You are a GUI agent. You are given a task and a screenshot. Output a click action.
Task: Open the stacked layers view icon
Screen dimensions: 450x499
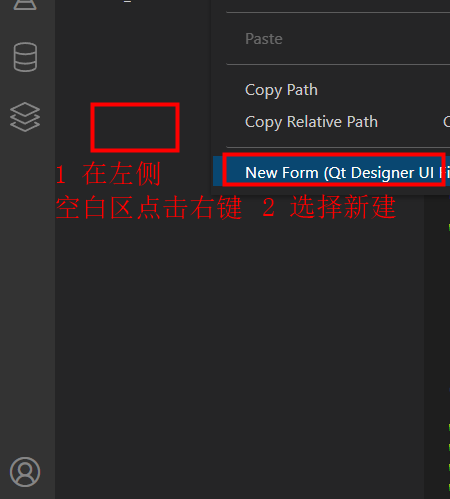click(x=25, y=117)
